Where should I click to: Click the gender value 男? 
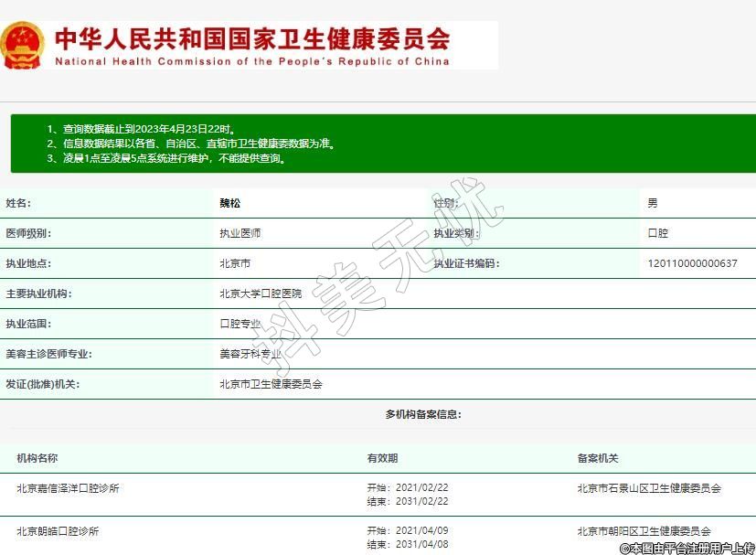(652, 203)
